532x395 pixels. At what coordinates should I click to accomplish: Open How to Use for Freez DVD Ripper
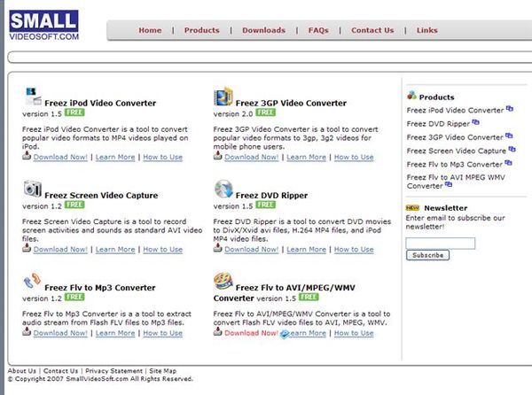tap(354, 250)
